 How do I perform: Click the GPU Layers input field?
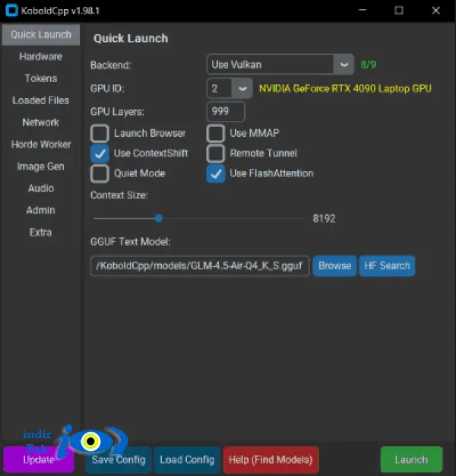[226, 112]
